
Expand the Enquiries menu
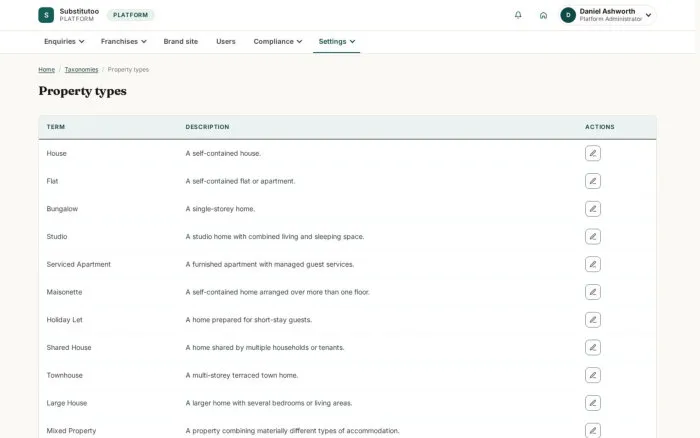click(x=64, y=42)
